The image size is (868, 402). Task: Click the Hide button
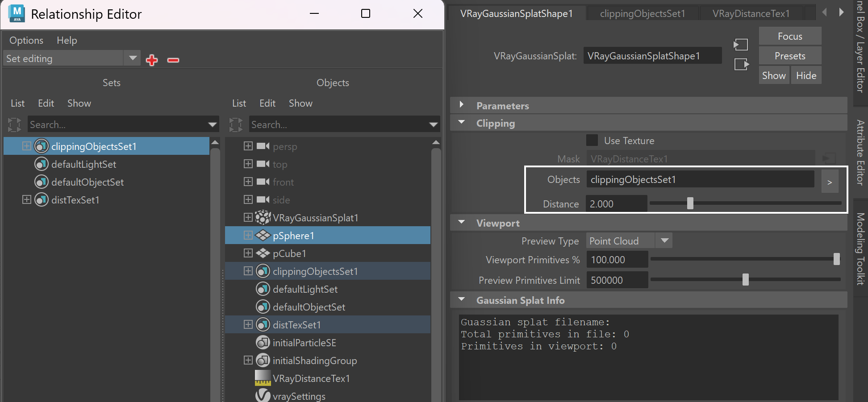(x=806, y=75)
